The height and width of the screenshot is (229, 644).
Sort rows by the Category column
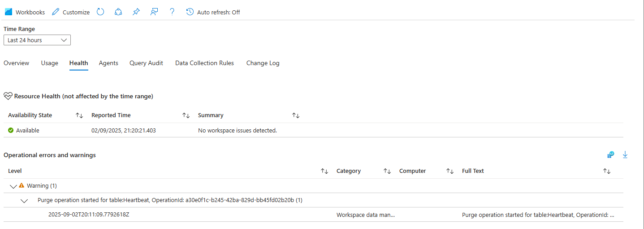coord(387,171)
